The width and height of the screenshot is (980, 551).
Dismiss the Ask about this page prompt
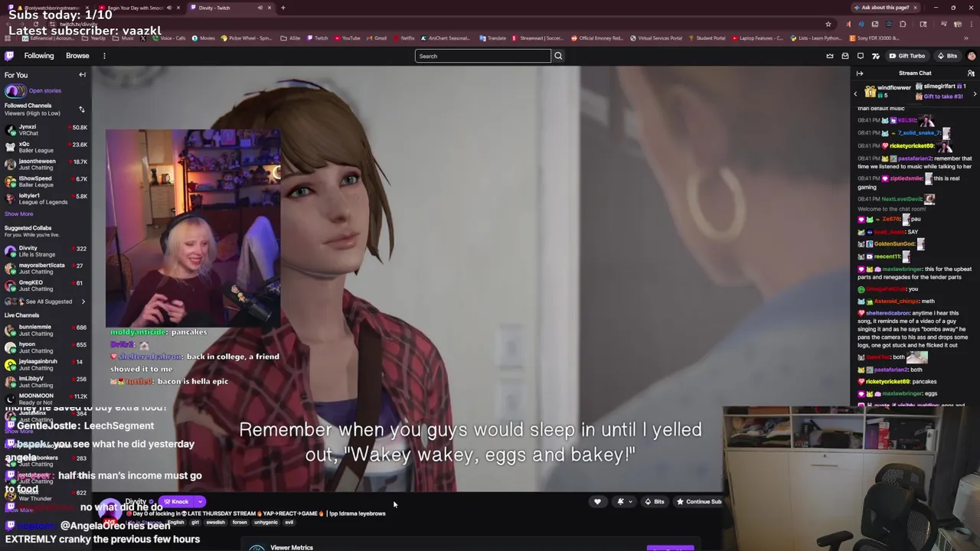[x=915, y=8]
